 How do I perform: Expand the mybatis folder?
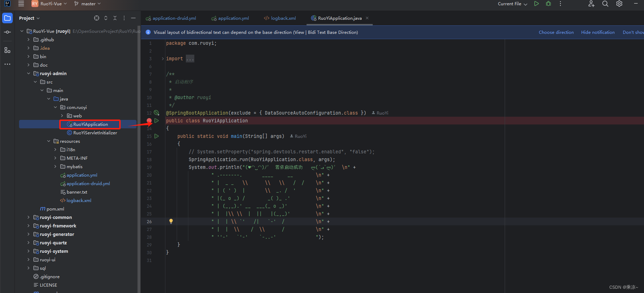(x=55, y=166)
